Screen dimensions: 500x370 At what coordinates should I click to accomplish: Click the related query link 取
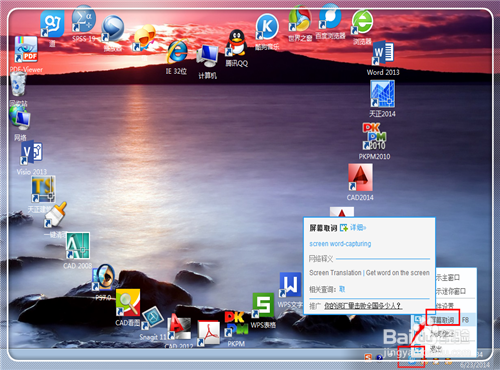pyautogui.click(x=342, y=289)
